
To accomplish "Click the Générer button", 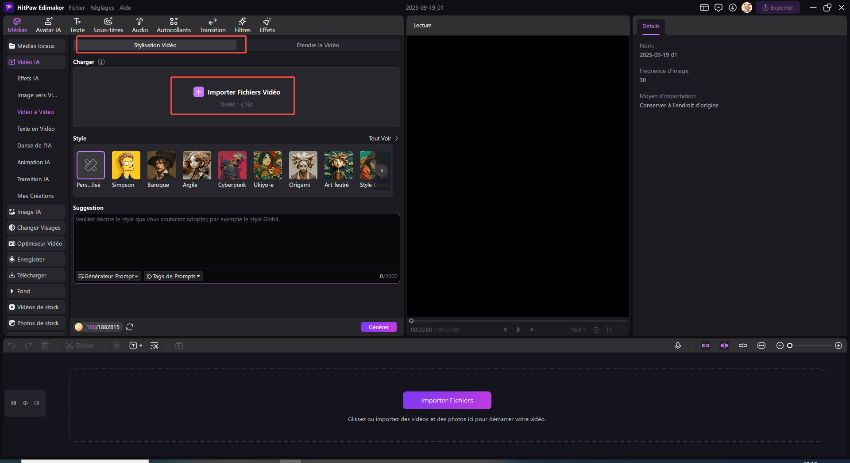I will 378,327.
